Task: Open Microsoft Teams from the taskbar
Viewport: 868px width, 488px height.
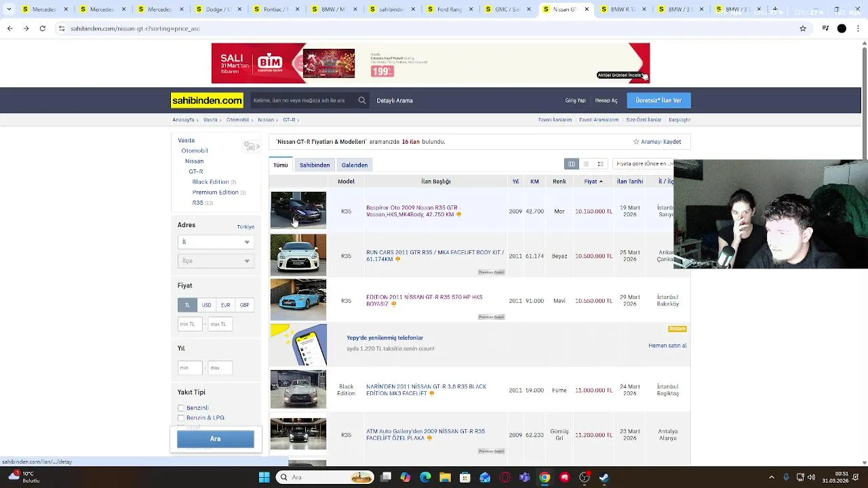Action: pyautogui.click(x=524, y=477)
